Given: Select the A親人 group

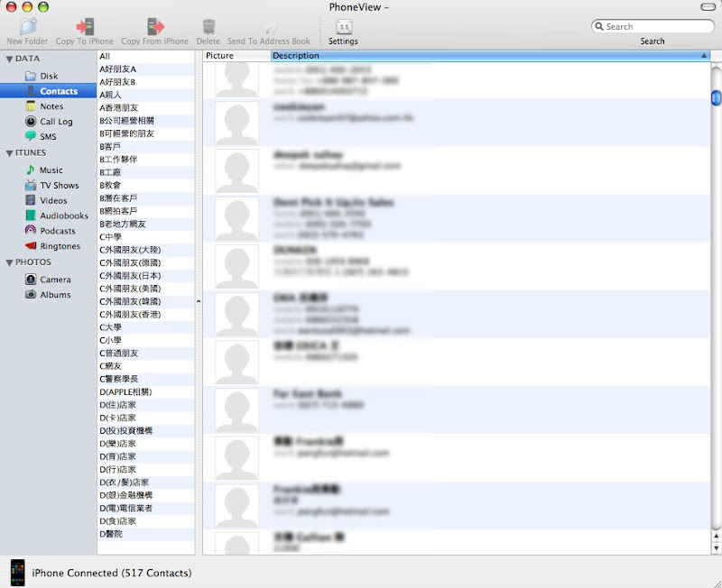Looking at the screenshot, I should [146, 95].
